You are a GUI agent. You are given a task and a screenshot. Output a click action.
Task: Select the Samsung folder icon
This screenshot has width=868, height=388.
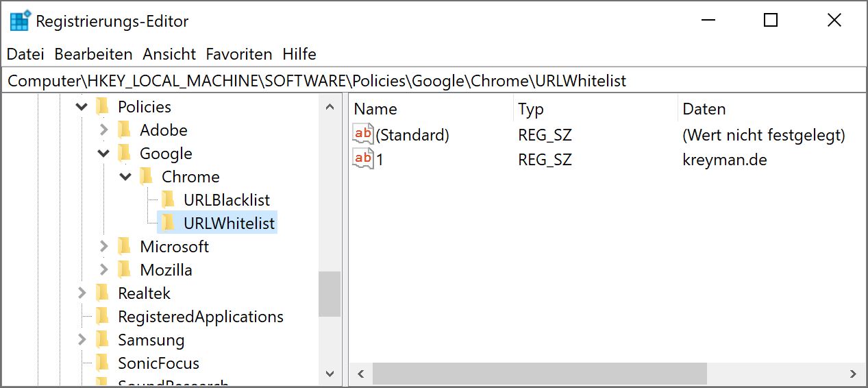(x=103, y=339)
